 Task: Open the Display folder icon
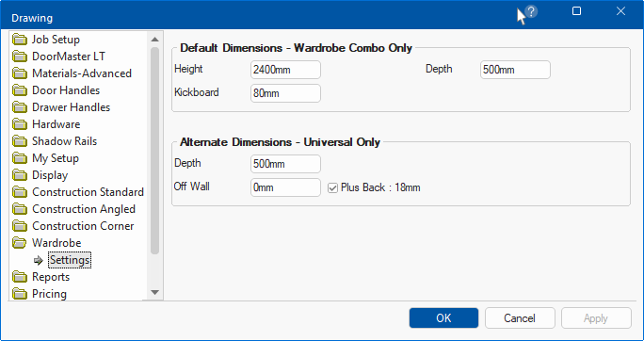tap(20, 175)
